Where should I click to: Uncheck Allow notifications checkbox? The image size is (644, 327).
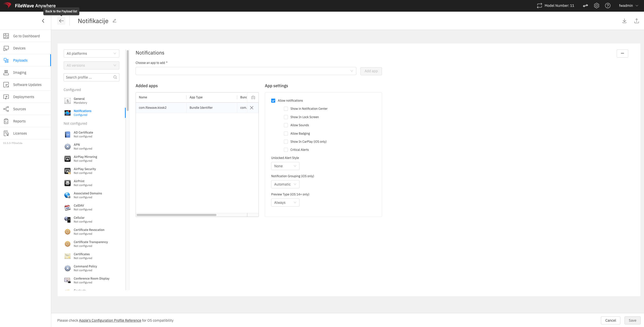coord(273,101)
